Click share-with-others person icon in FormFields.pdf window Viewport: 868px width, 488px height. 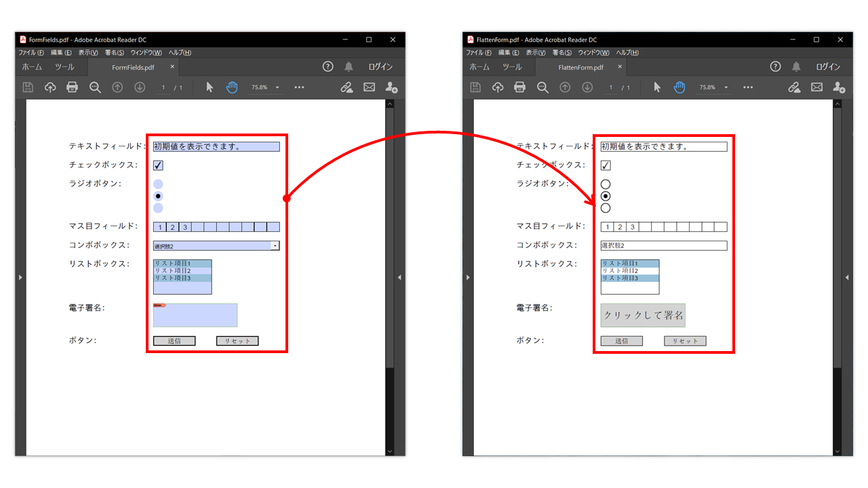391,87
